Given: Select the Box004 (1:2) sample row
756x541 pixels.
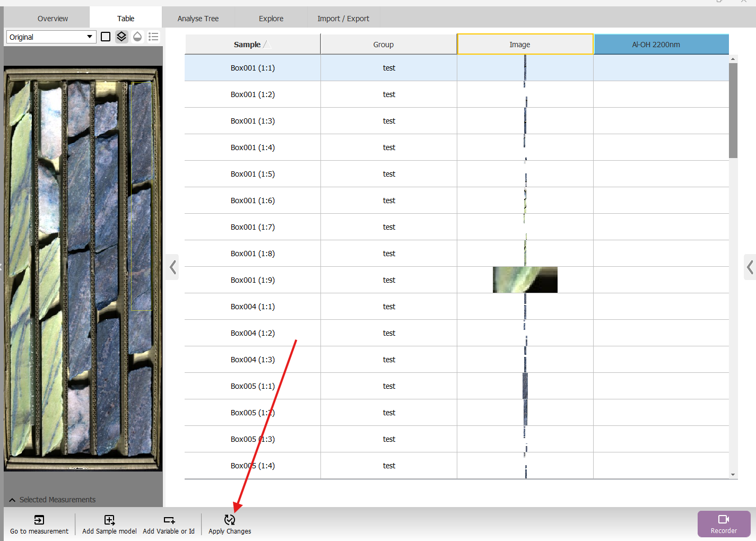Looking at the screenshot, I should (253, 333).
